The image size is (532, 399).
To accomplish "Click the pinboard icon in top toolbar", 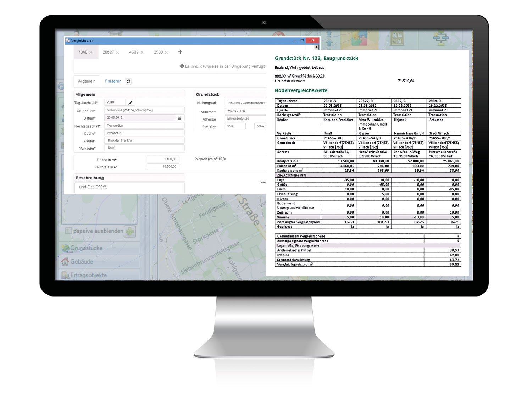I will 397,38.
